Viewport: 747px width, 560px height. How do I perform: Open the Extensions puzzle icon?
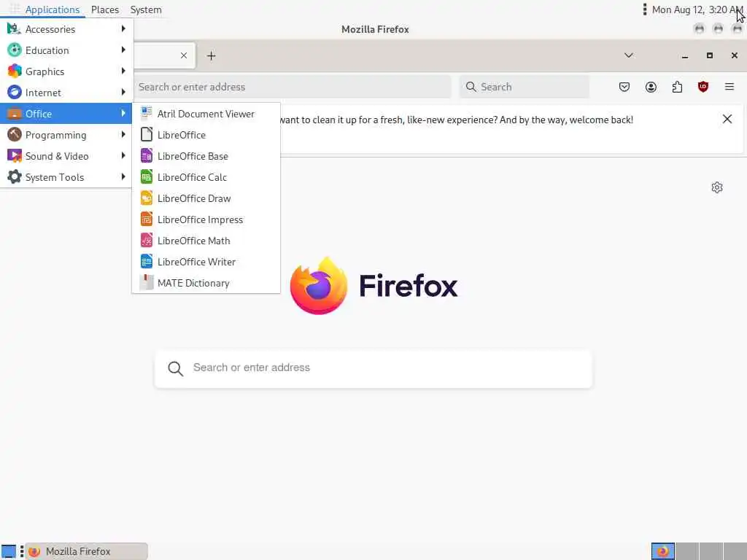tap(677, 87)
